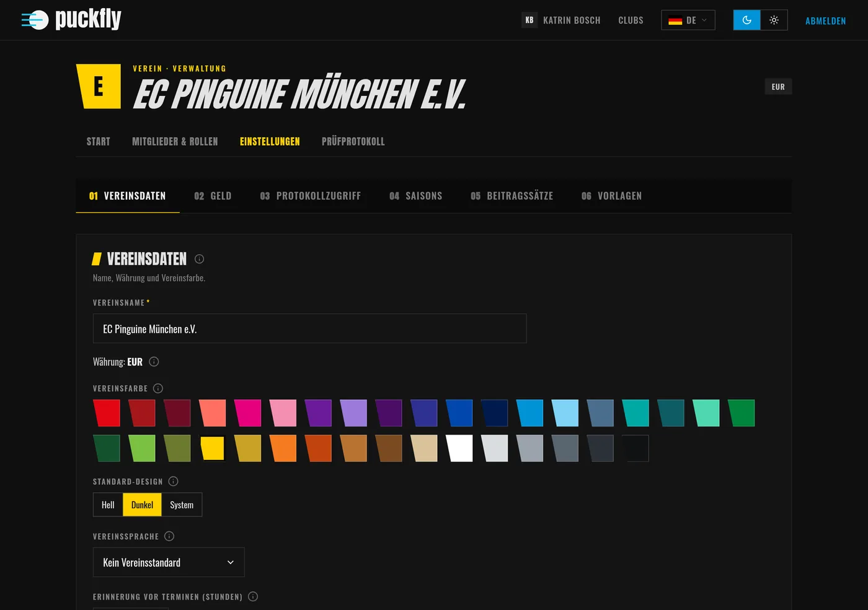Switch to 05 Beitragssätze sub-tab
Screen dimensions: 868x610
pos(512,196)
